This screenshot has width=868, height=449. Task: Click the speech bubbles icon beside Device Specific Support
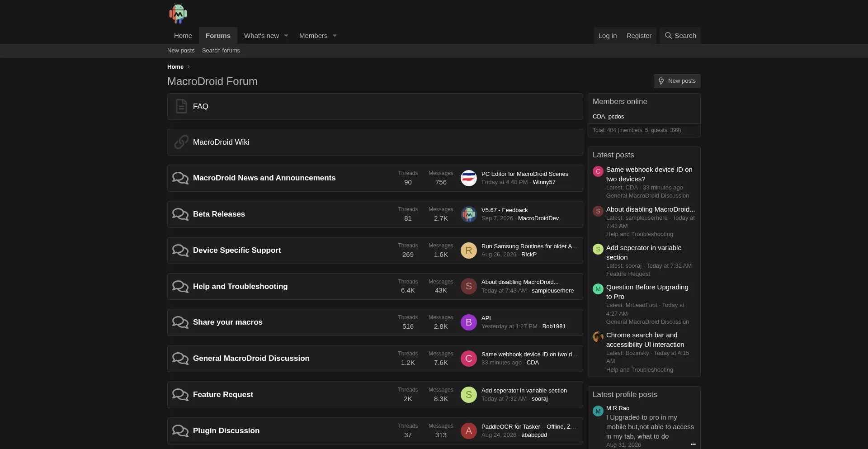(x=180, y=250)
